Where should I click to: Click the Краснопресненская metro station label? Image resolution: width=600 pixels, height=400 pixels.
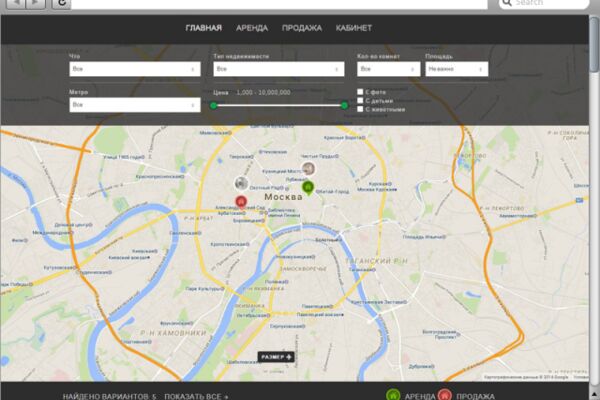pos(160,176)
